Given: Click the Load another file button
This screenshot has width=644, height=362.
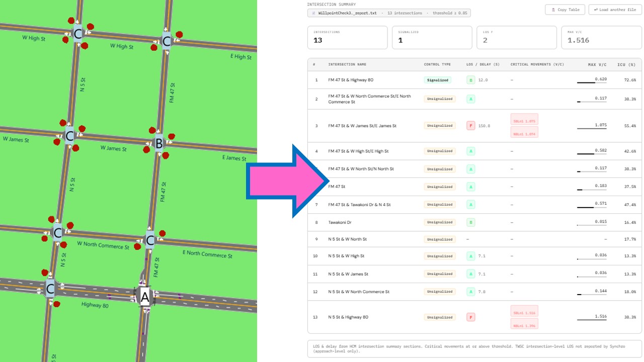Looking at the screenshot, I should pyautogui.click(x=615, y=10).
